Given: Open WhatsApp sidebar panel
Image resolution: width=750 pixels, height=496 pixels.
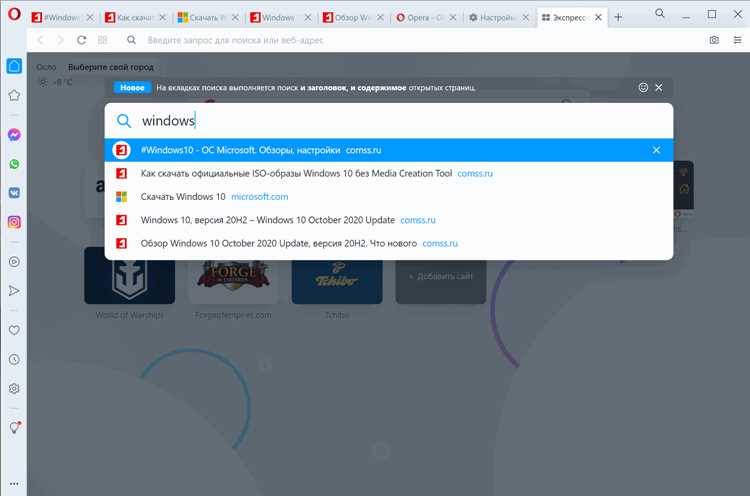Looking at the screenshot, I should coord(14,164).
